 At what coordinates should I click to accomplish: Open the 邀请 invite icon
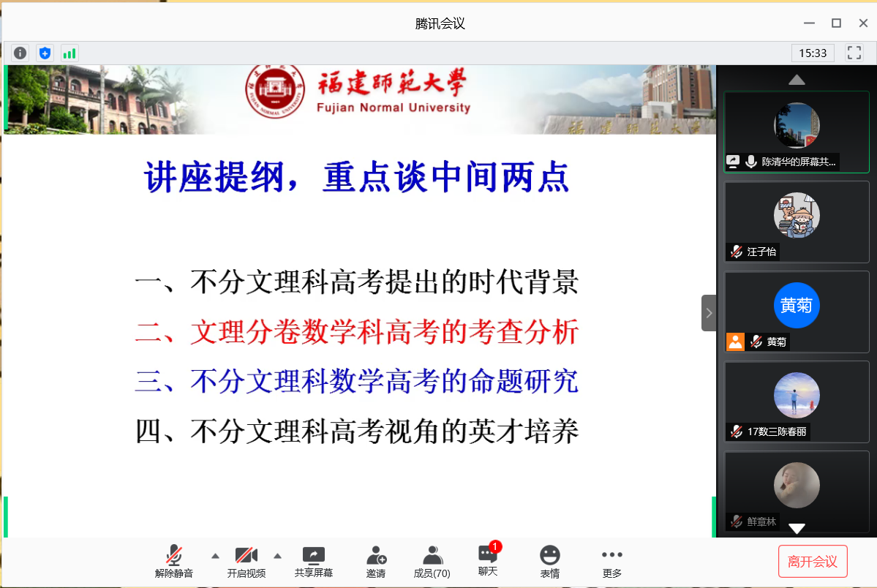point(376,562)
